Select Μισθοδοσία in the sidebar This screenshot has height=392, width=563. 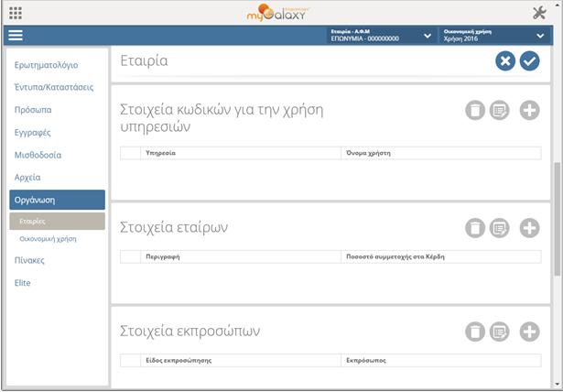tap(38, 155)
